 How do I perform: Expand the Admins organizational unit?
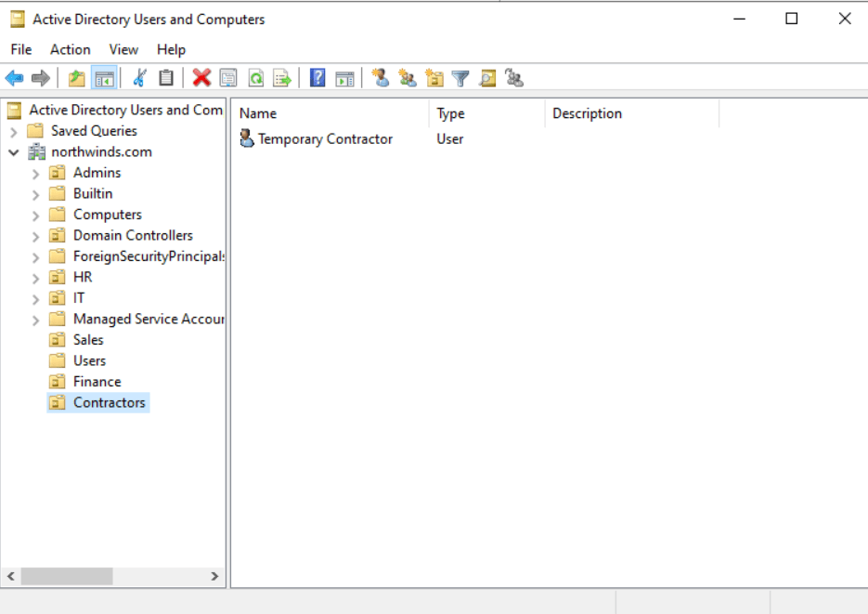[35, 173]
